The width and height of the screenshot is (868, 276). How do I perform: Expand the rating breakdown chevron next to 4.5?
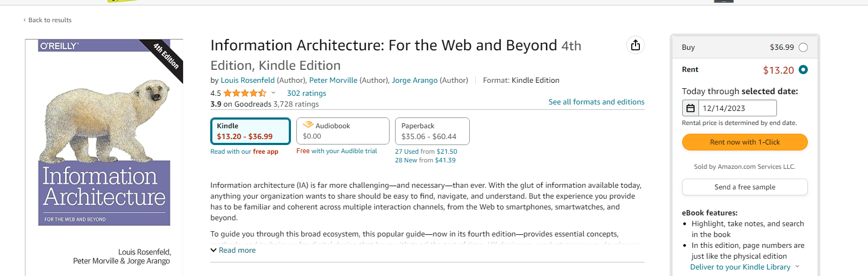point(273,93)
